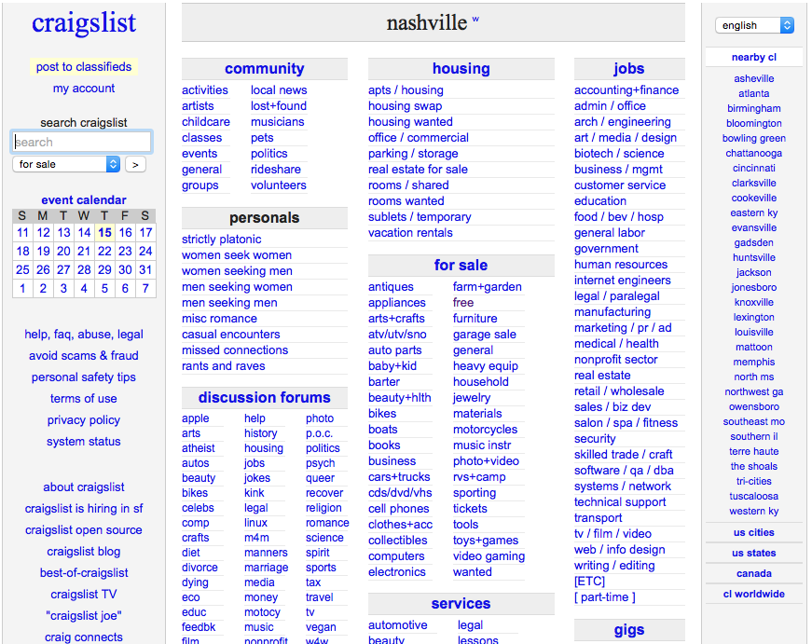Open 'craigslist is hiring in sf'
Viewport: 812px width, 644px height.
click(x=84, y=508)
